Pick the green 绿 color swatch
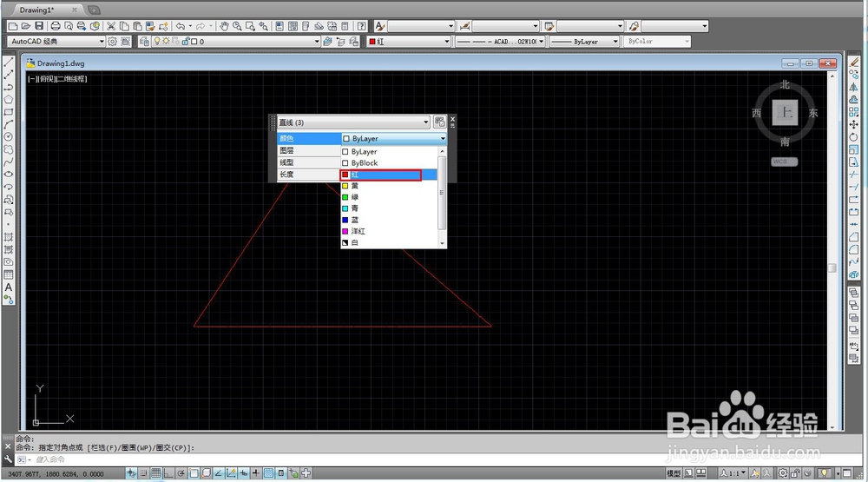868x482 pixels. coord(345,197)
